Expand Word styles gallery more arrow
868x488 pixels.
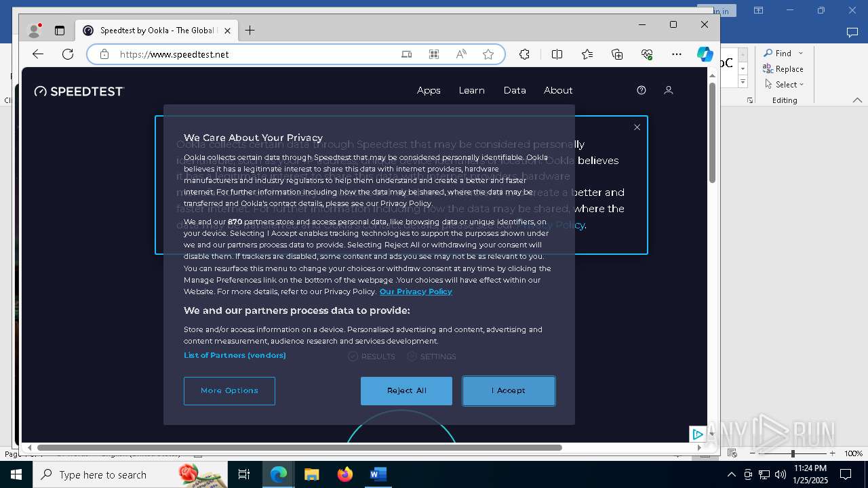pyautogui.click(x=743, y=81)
